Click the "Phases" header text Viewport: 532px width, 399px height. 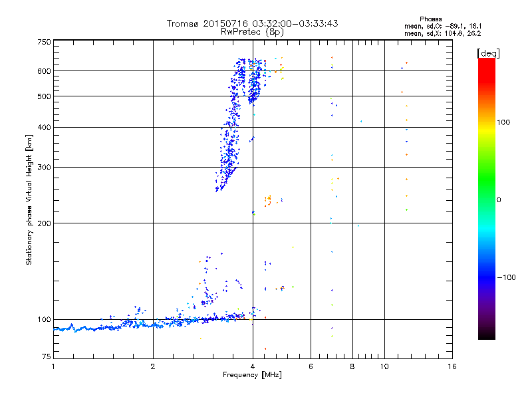[x=430, y=19]
